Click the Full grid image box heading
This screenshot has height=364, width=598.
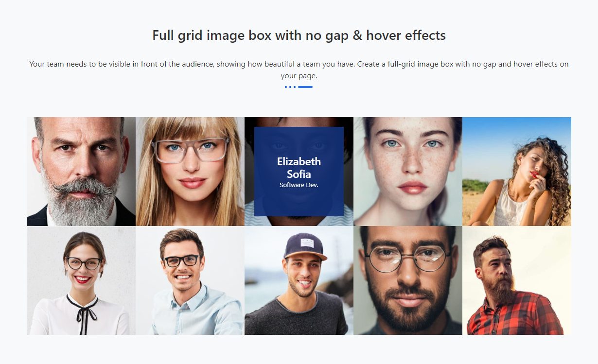[x=299, y=35]
